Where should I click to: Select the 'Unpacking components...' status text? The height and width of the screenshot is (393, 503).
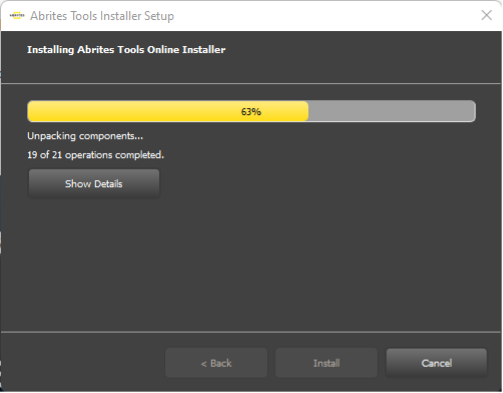coord(85,136)
